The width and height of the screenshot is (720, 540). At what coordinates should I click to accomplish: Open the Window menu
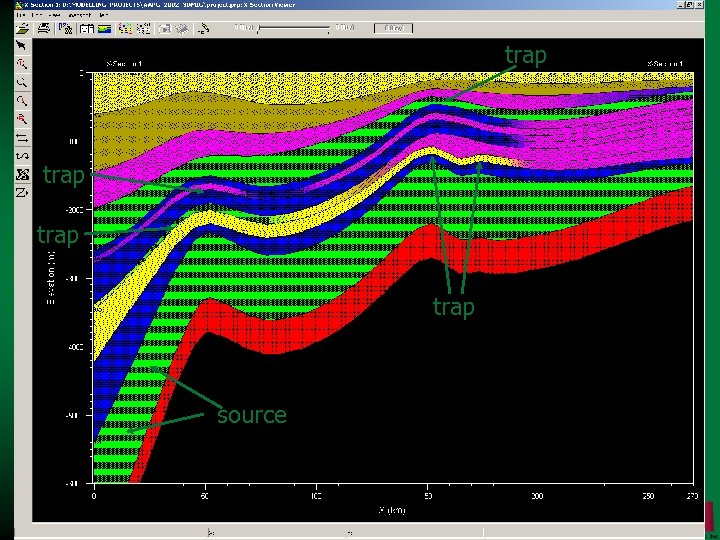(x=79, y=15)
